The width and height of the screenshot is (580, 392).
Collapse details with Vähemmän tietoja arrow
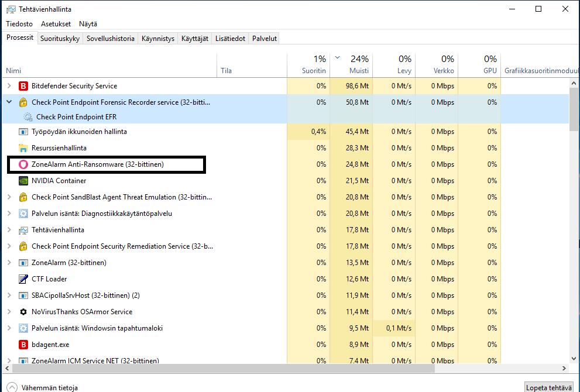12,387
